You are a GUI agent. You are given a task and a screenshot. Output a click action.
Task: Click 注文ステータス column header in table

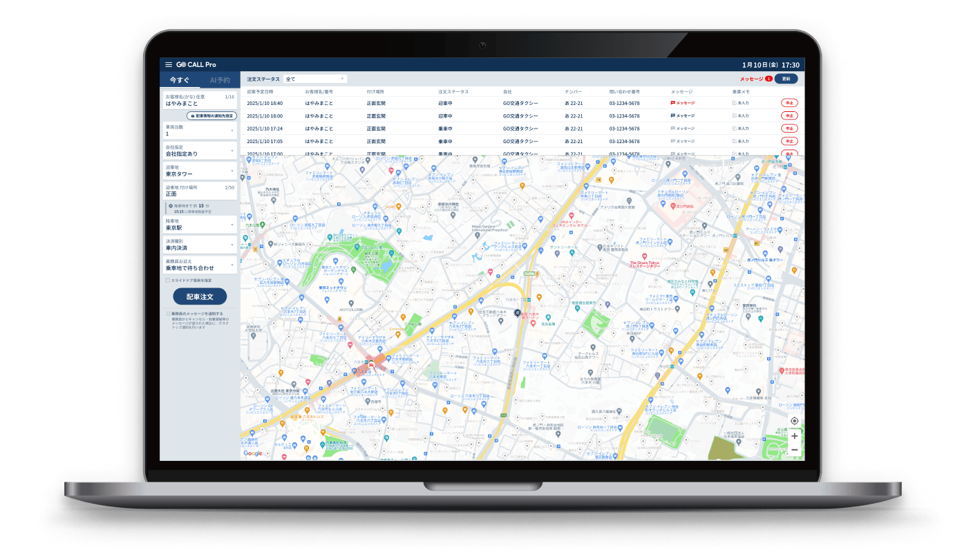453,91
